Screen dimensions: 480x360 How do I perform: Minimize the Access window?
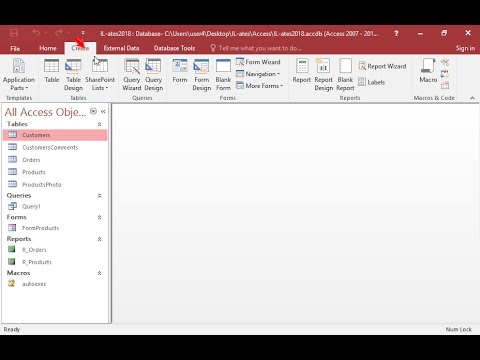tap(420, 33)
